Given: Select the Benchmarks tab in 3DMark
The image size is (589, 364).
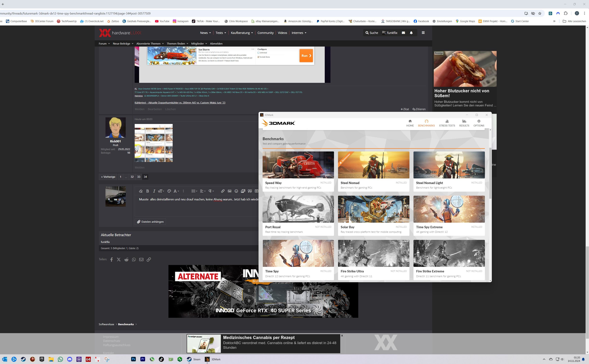Looking at the screenshot, I should coord(426,123).
